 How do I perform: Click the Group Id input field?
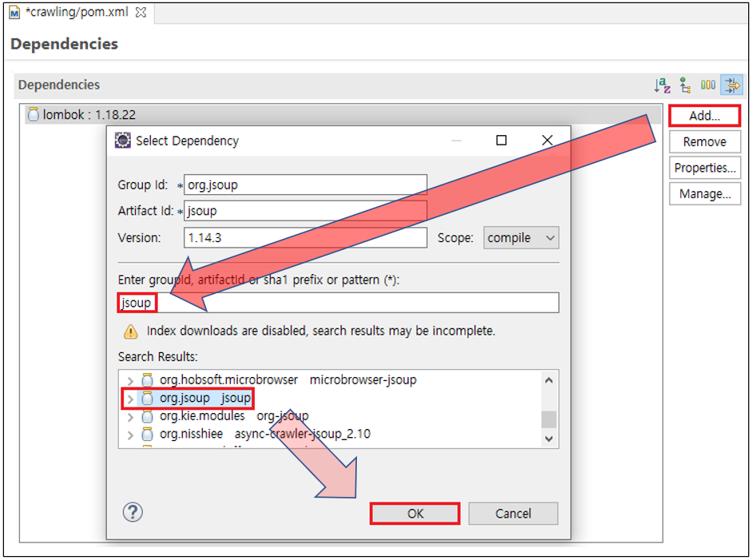pyautogui.click(x=305, y=185)
